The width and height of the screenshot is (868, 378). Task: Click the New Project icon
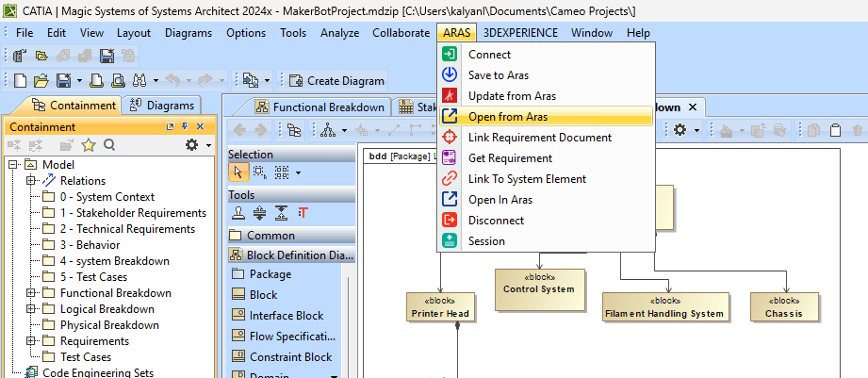pyautogui.click(x=20, y=81)
